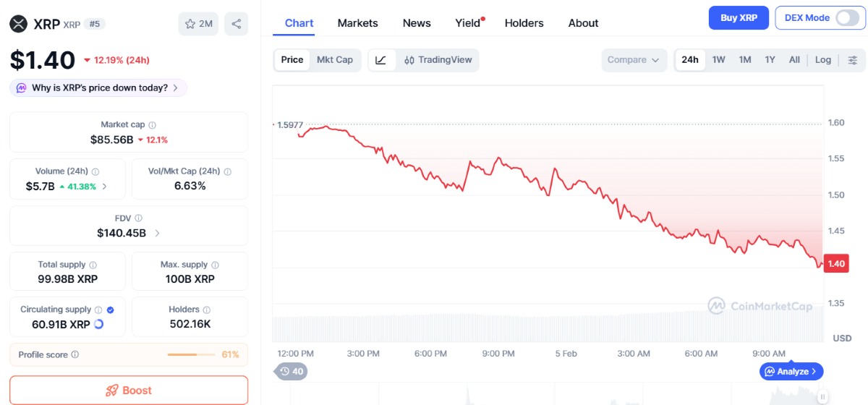This screenshot has width=868, height=405.
Task: Click Max. supply info icon
Action: point(215,265)
